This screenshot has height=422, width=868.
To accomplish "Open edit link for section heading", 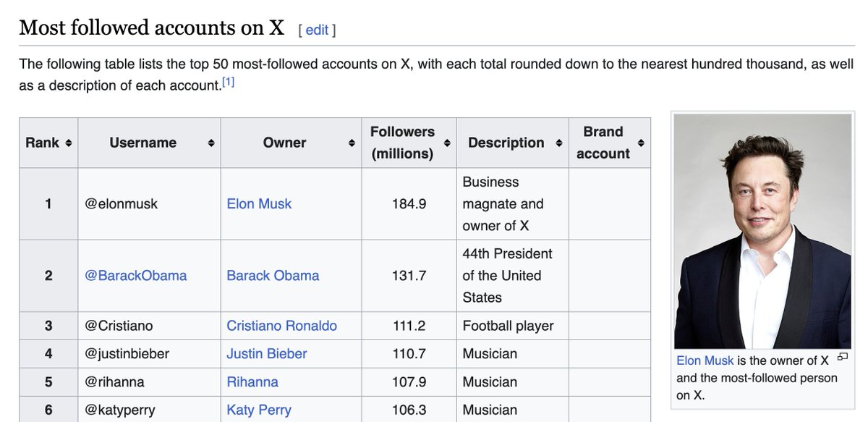I will pos(317,30).
